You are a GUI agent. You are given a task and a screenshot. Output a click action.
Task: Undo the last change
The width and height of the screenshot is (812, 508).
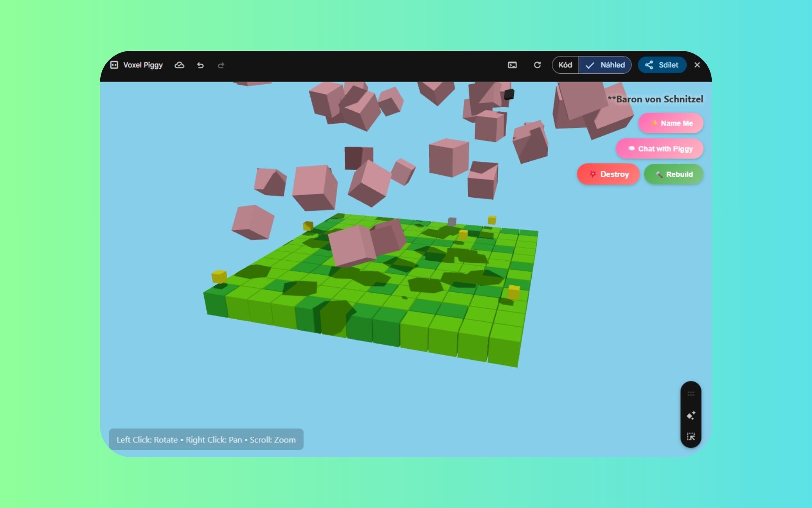(x=200, y=65)
